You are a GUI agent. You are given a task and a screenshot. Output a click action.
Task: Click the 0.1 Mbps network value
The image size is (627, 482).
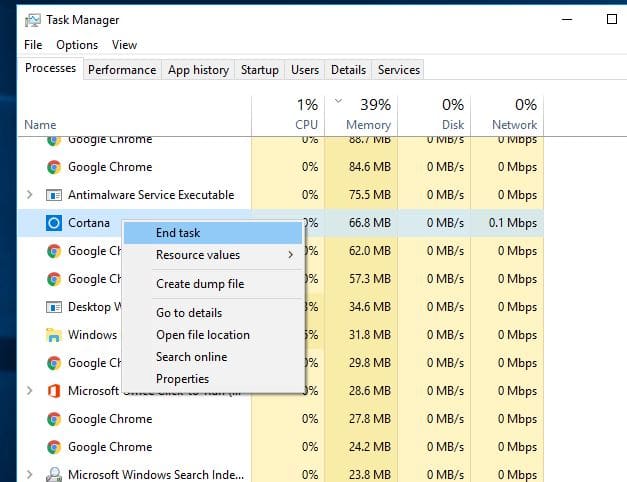(x=513, y=223)
